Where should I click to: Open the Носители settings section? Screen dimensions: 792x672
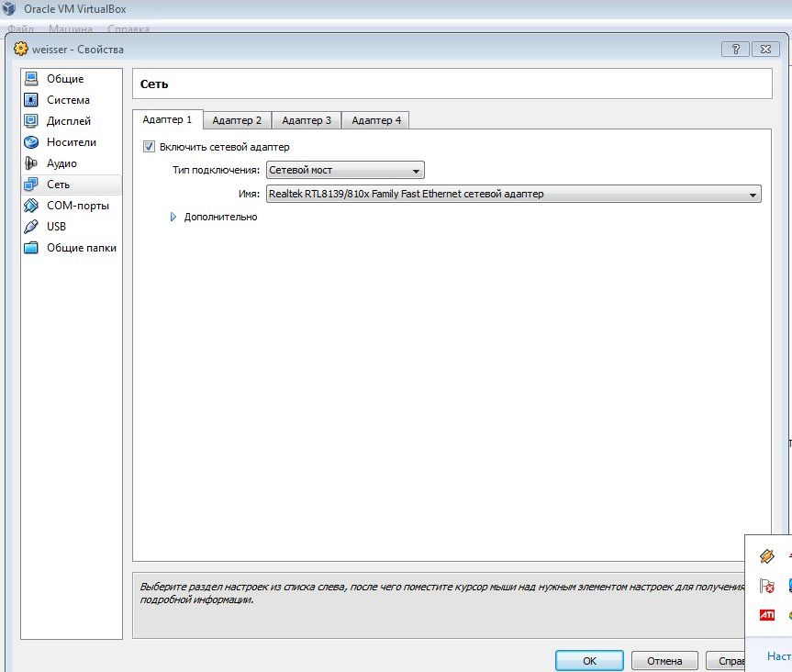72,142
